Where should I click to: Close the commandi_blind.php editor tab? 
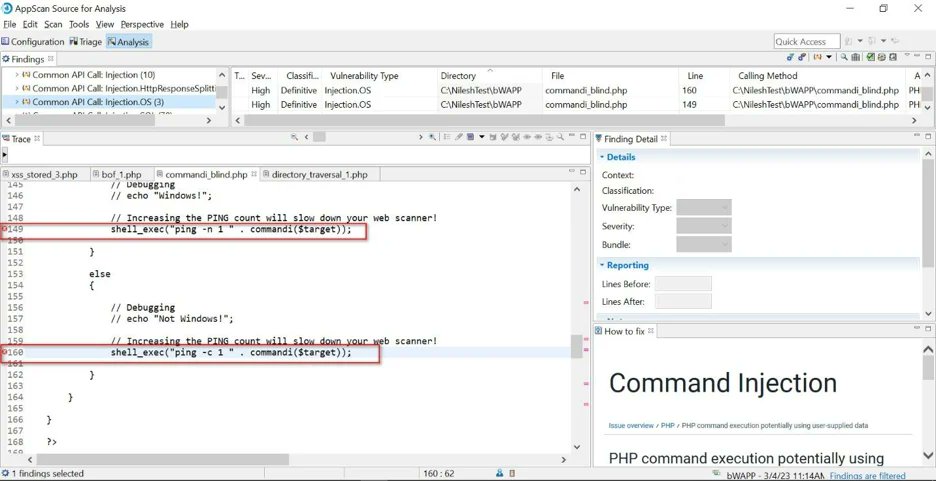(254, 174)
